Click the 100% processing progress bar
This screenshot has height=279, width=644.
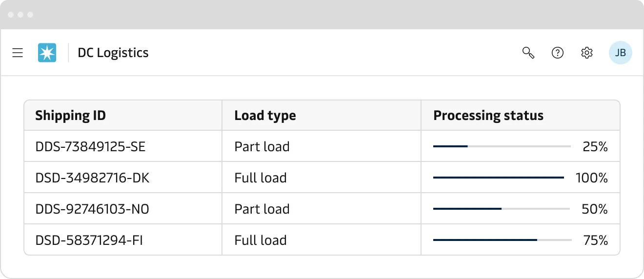coord(498,178)
